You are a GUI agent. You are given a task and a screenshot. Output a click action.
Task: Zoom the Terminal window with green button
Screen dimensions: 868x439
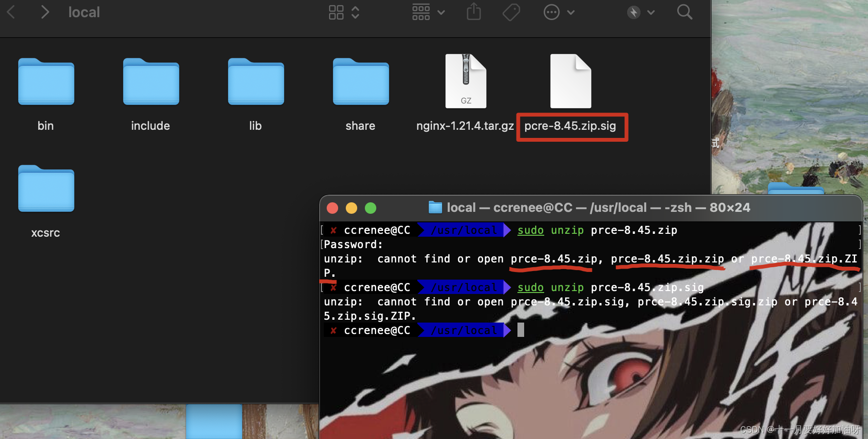[x=371, y=208]
